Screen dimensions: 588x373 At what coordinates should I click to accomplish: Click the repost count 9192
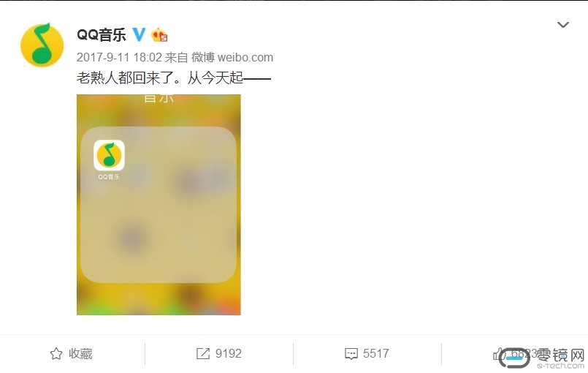tap(229, 353)
